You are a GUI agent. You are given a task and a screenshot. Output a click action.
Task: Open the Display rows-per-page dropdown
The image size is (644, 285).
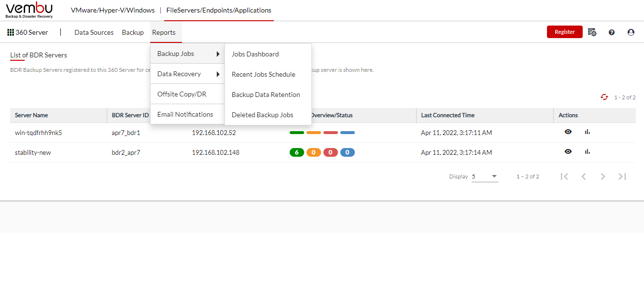(485, 176)
